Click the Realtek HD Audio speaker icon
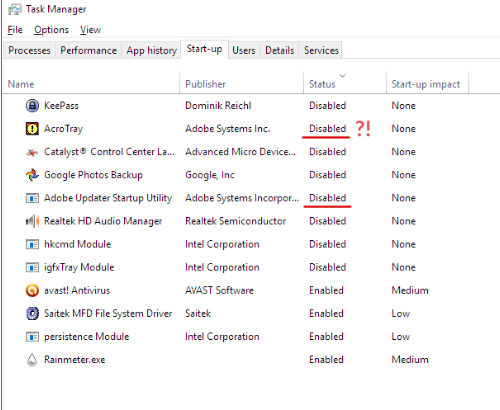 pos(32,221)
